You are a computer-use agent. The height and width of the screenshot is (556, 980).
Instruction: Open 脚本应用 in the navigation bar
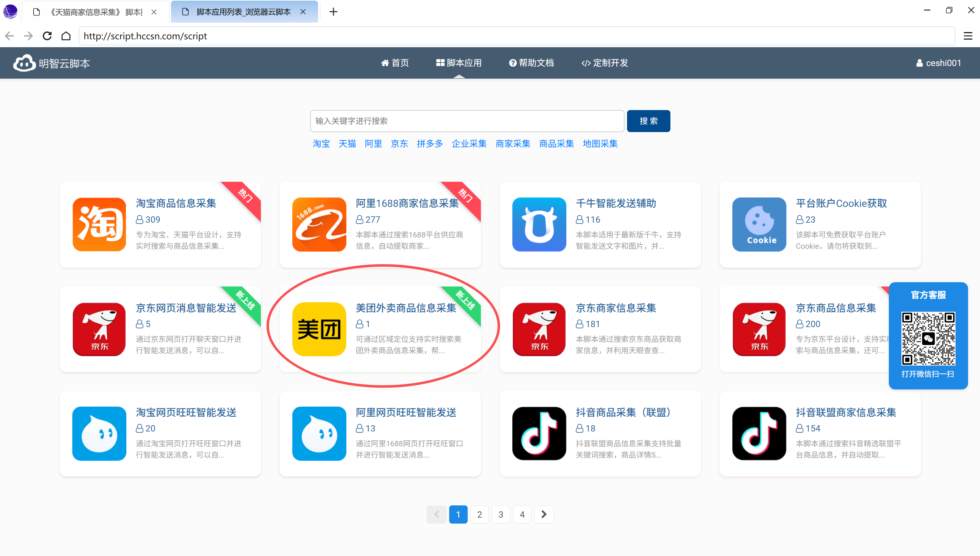coord(459,63)
